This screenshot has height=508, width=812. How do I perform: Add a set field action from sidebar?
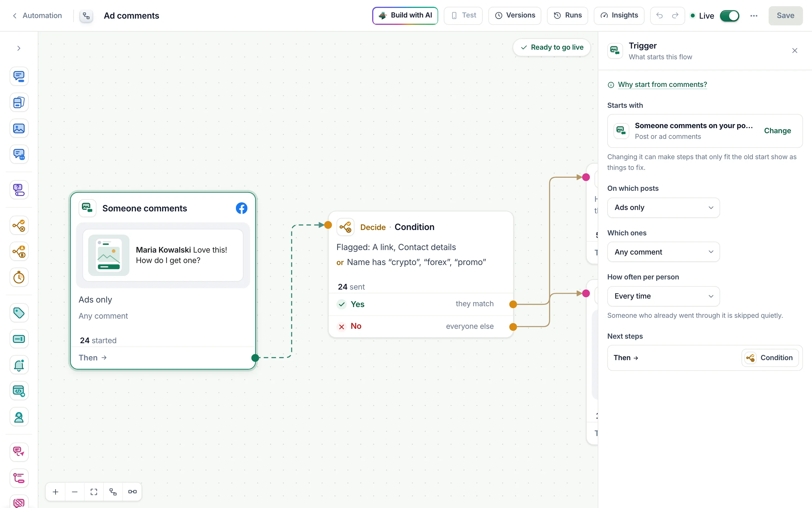click(x=19, y=339)
